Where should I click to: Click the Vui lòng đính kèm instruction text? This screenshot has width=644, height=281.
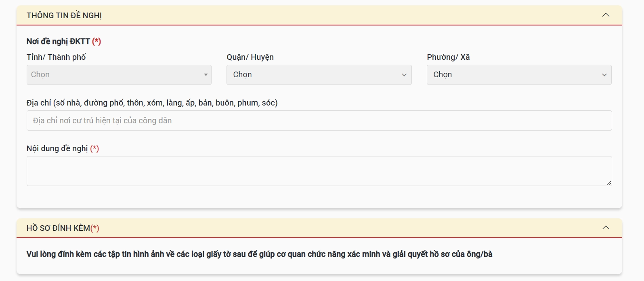[259, 254]
